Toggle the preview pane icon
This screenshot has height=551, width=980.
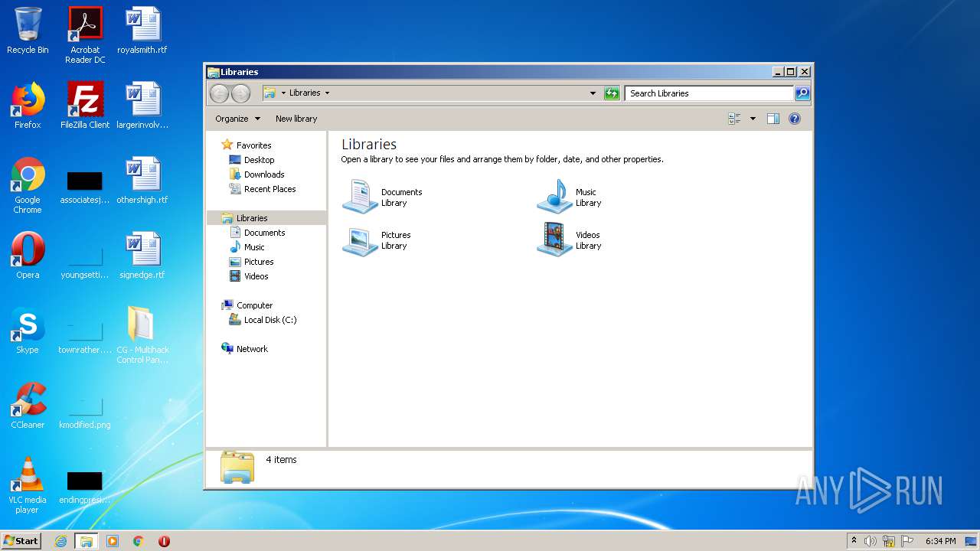(x=773, y=119)
